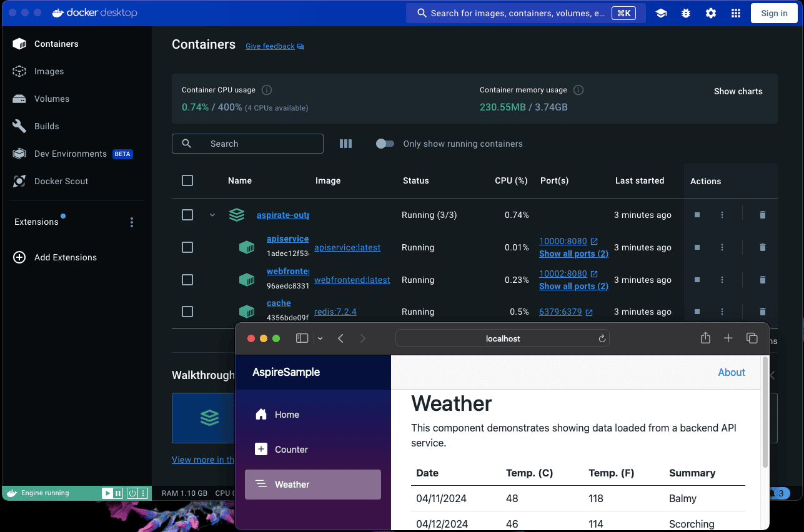Select Home in AspireSample navigation
804x532 pixels.
point(313,415)
